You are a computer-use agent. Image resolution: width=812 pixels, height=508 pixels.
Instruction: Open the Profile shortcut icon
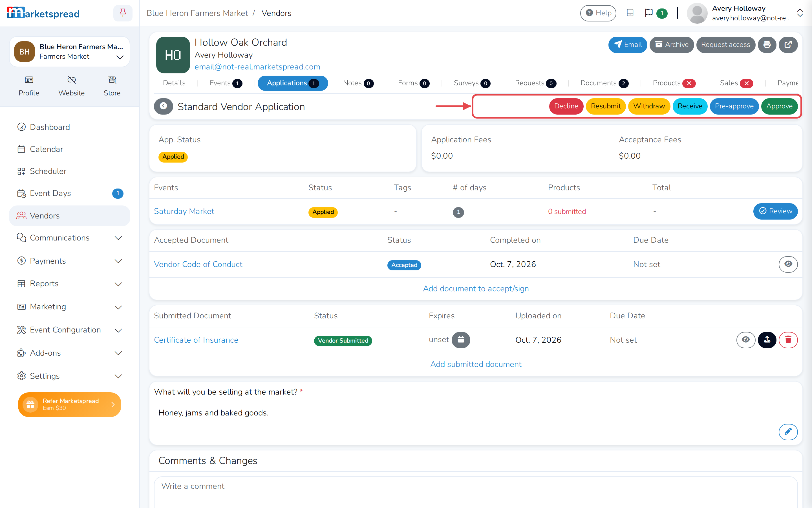(29, 86)
